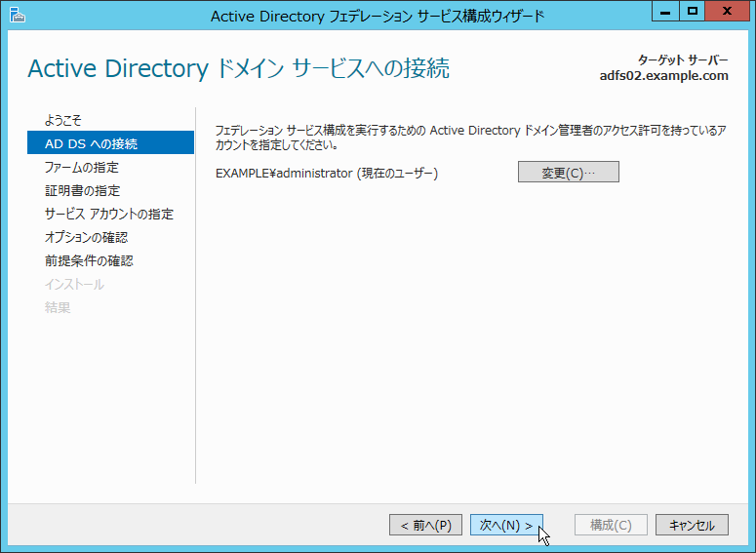Proceed with 次へ(N) > button

pos(506,525)
